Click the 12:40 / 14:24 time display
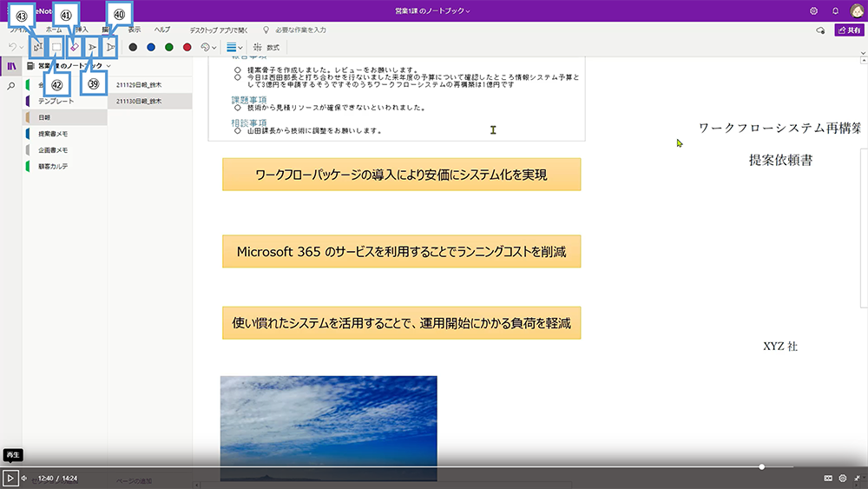The width and height of the screenshot is (868, 489). 57,478
